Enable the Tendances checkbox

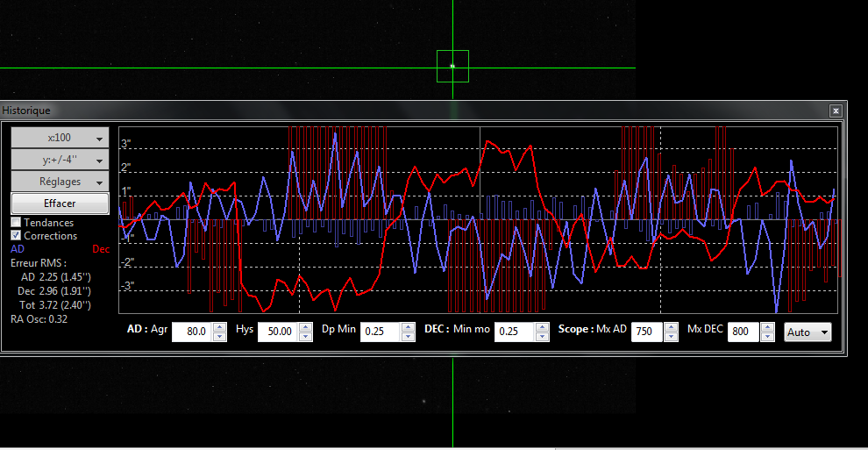tap(16, 222)
